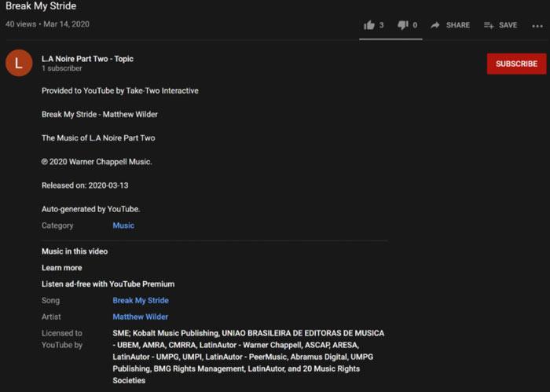Click the Music in this video heading
Image resolution: width=550 pixels, height=392 pixels.
click(75, 251)
